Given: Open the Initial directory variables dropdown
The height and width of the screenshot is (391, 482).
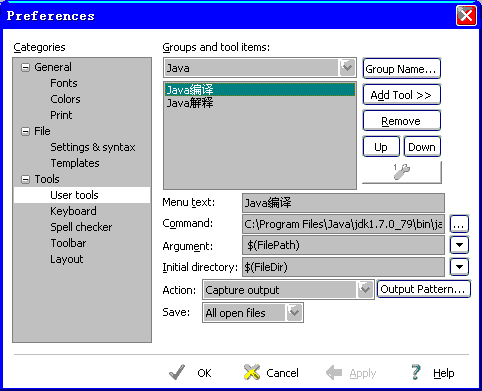Looking at the screenshot, I should pos(459,267).
